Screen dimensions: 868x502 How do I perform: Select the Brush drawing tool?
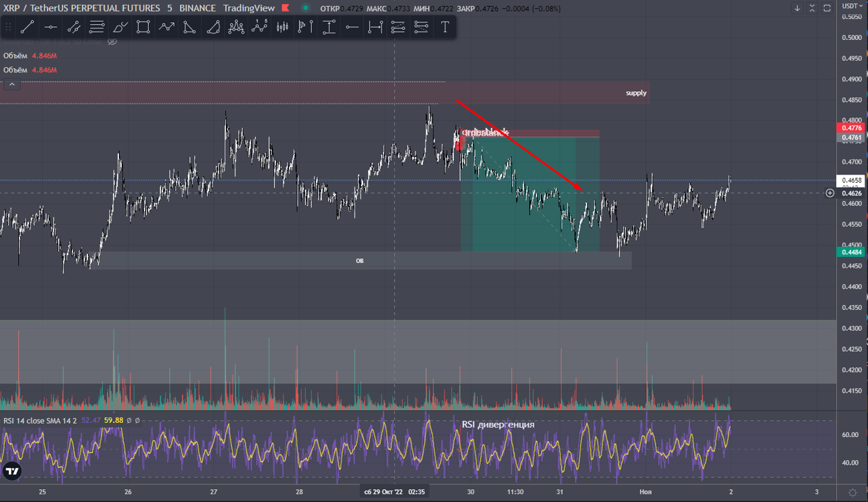tap(120, 27)
